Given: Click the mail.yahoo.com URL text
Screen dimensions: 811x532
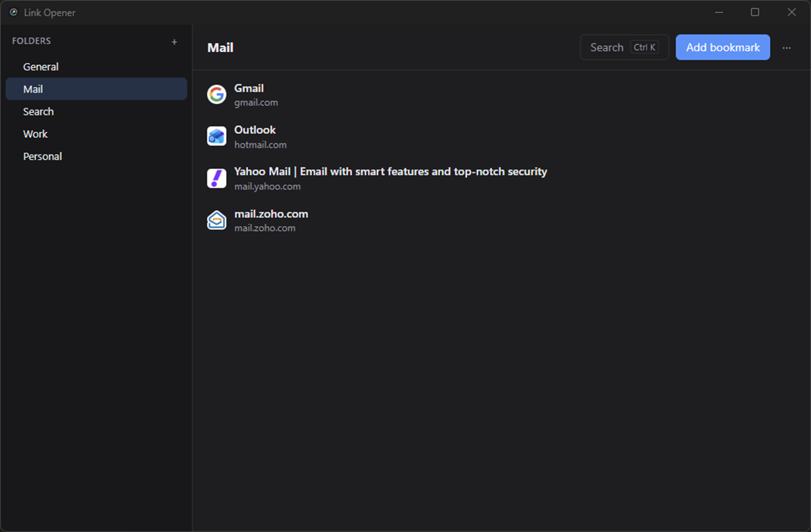Looking at the screenshot, I should point(267,186).
